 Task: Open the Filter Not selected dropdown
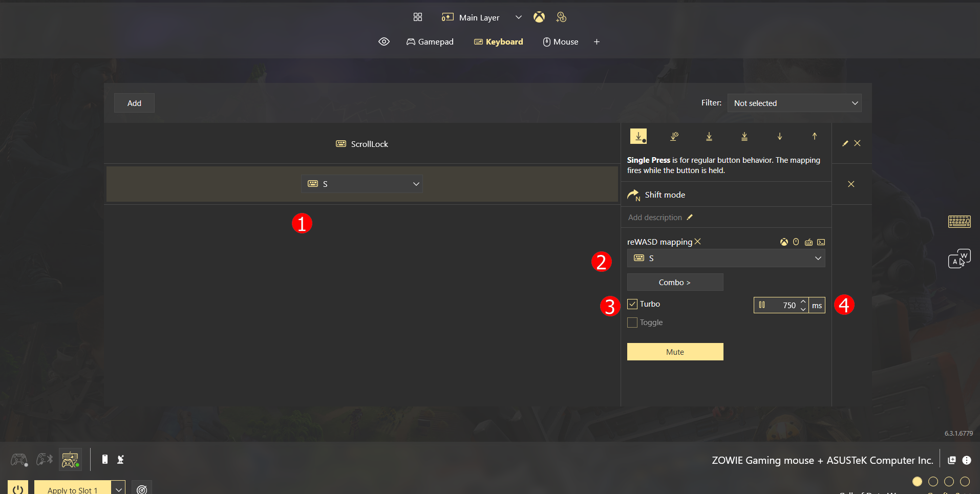pos(794,103)
